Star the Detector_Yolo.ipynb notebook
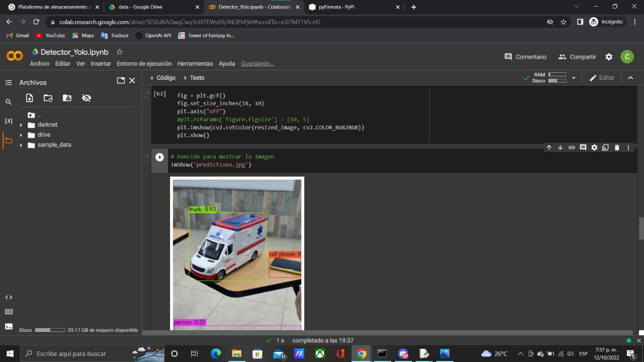 (x=119, y=52)
